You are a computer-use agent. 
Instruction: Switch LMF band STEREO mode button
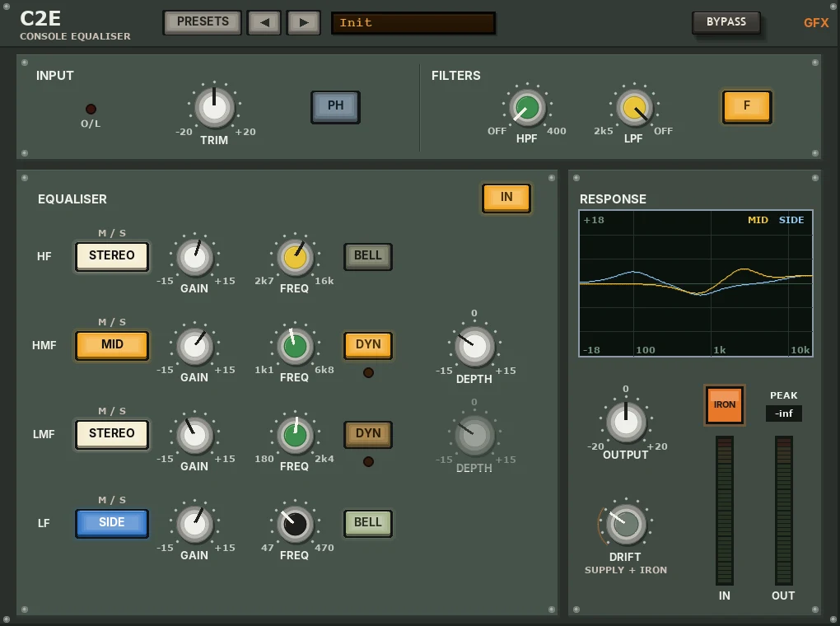[x=112, y=434]
